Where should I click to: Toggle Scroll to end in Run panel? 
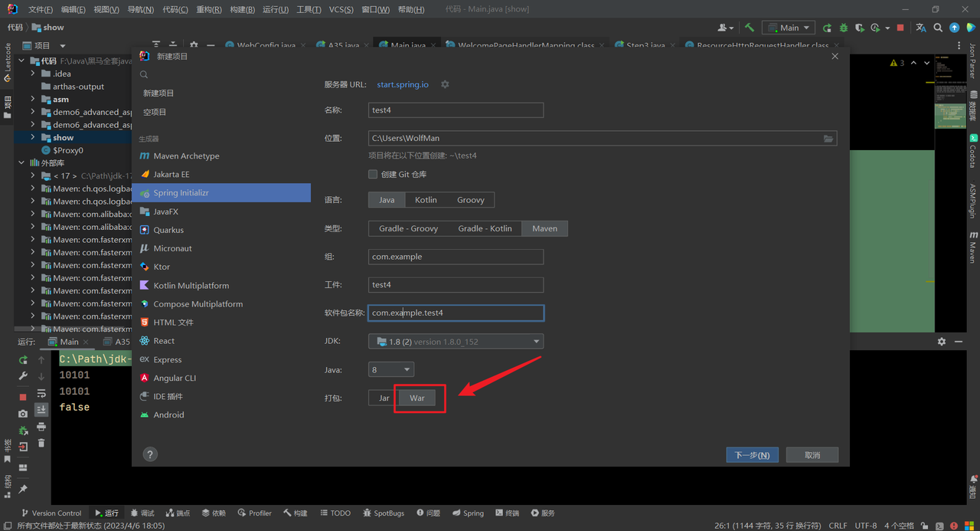(x=41, y=410)
